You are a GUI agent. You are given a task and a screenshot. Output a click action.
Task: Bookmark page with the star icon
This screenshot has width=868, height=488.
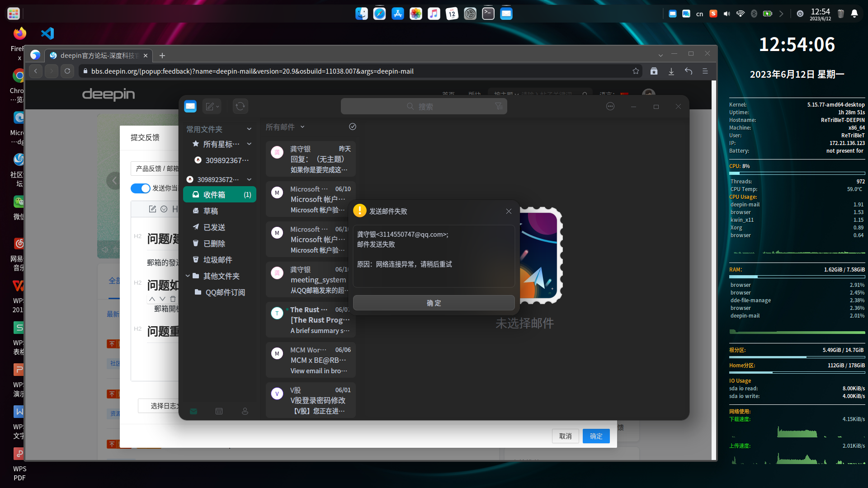click(636, 71)
